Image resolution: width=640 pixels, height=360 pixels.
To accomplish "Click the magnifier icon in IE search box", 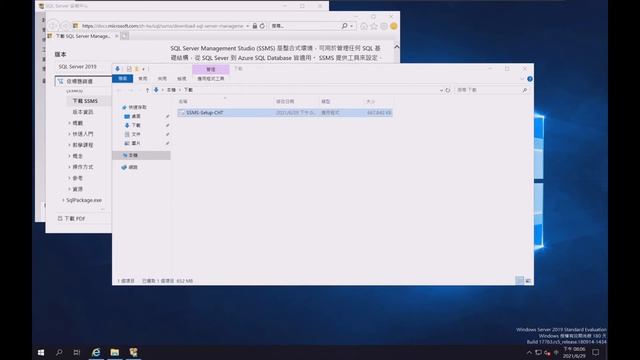I will (x=344, y=26).
